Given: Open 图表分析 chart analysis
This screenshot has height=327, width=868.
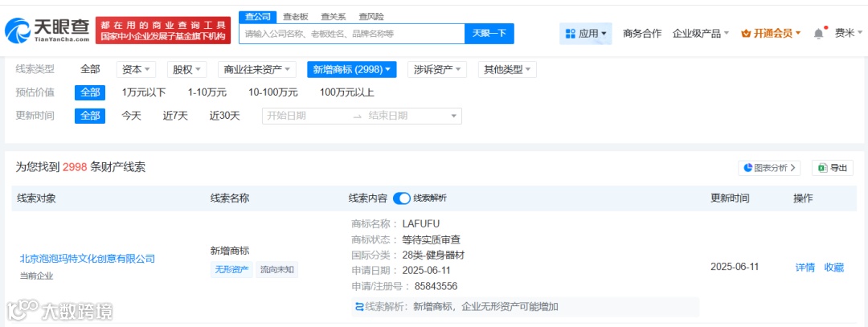Looking at the screenshot, I should pyautogui.click(x=769, y=168).
